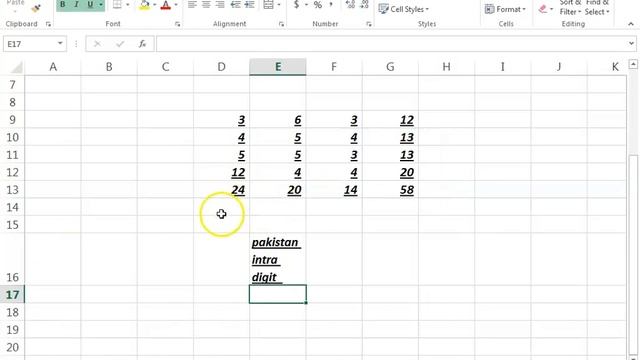Image resolution: width=640 pixels, height=360 pixels.
Task: Select row 13 header
Action: (12, 190)
